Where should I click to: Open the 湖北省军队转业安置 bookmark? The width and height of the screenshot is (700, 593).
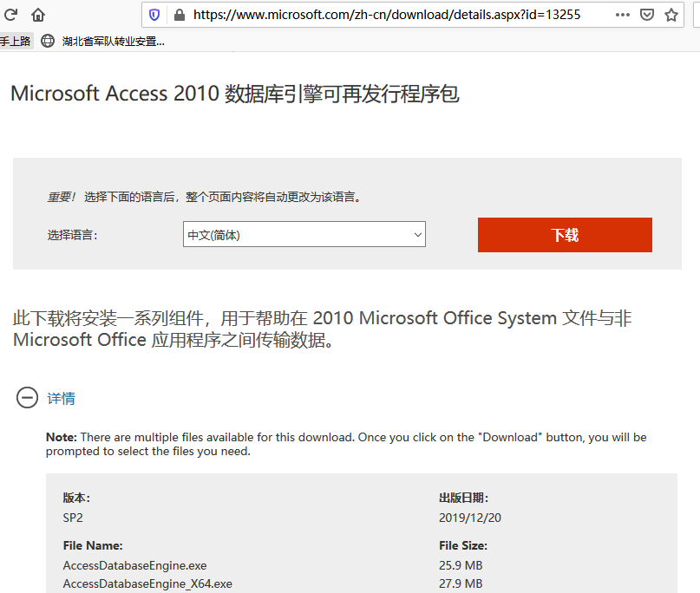(113, 41)
